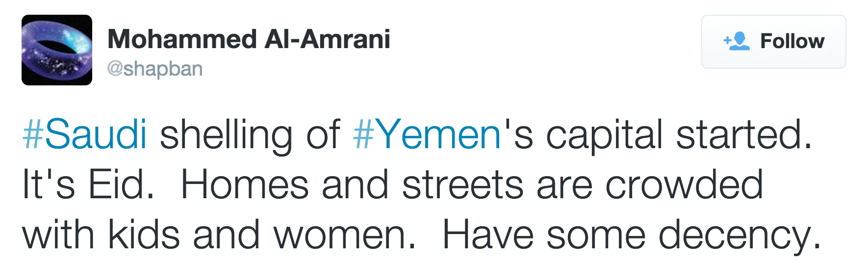Image resolution: width=868 pixels, height=265 pixels.
Task: Click the add-person icon on Follow button
Action: (737, 41)
